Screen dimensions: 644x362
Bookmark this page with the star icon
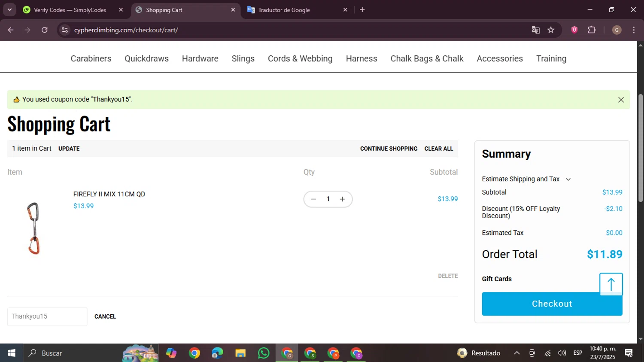551,30
